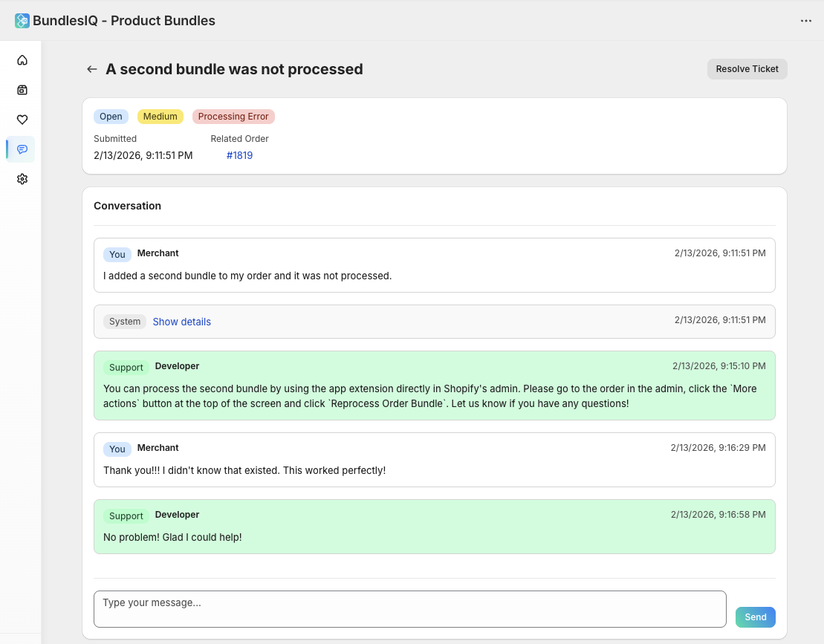Show details of the hidden system entry
Viewport: 824px width, 644px height.
coord(181,321)
